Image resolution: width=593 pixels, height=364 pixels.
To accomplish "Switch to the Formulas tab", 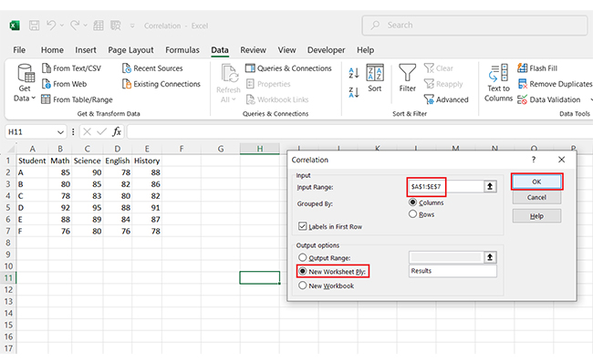I will click(x=182, y=50).
